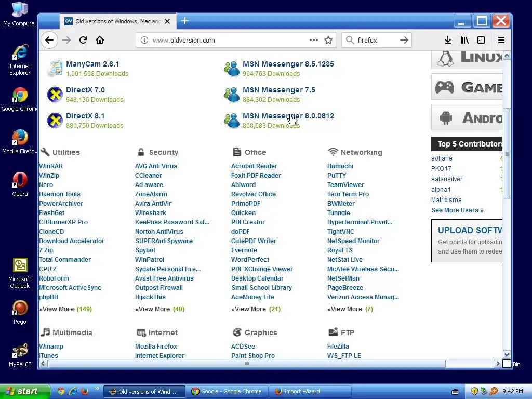
Task: Click the Utilities wrench heading icon
Action: 45,152
